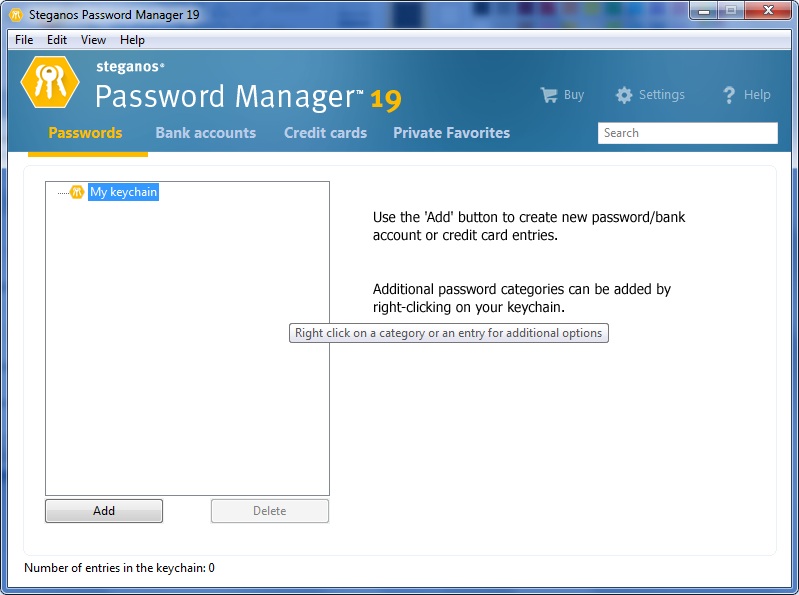Click the Settings gear icon
799x595 pixels.
click(624, 95)
